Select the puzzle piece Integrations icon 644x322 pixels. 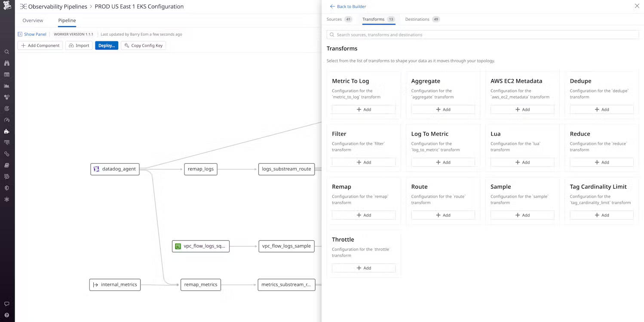pos(7,131)
